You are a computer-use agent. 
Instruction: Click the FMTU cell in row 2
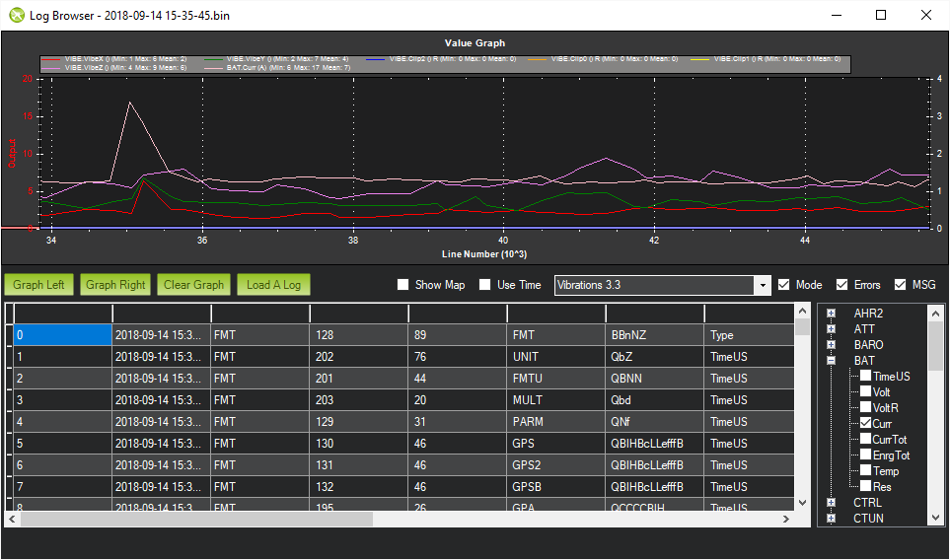pyautogui.click(x=556, y=379)
